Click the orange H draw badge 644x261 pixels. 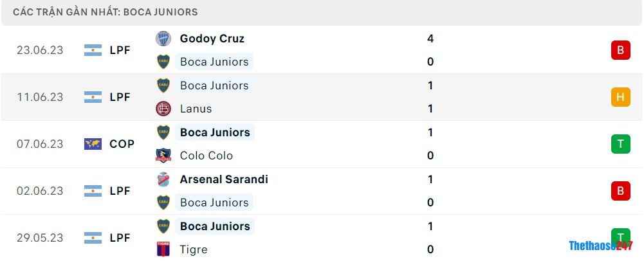point(620,97)
